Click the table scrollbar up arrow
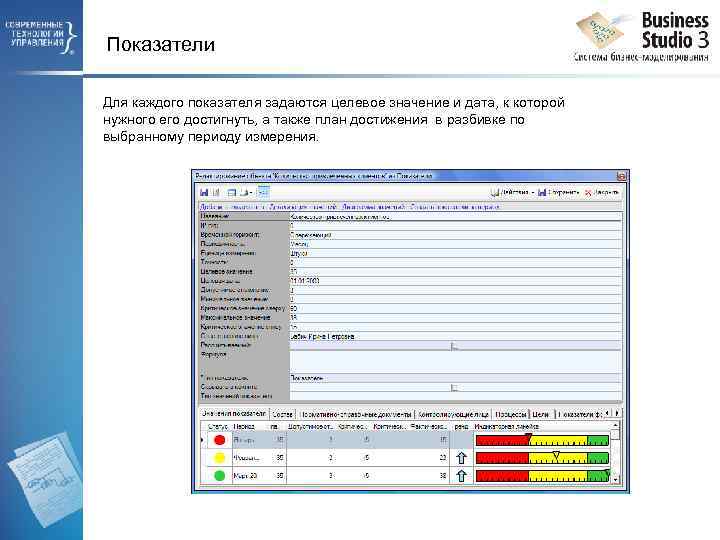Viewport: 720px width, 540px height. 616,427
